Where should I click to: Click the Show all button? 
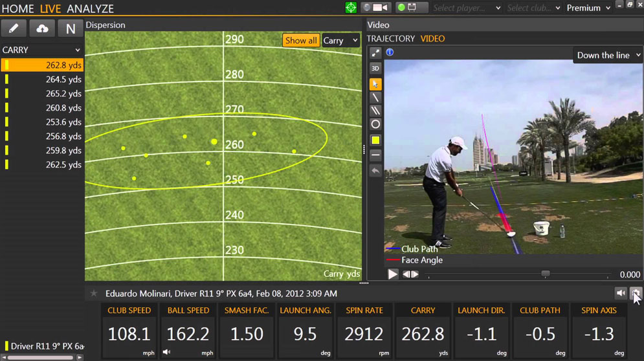pyautogui.click(x=301, y=40)
